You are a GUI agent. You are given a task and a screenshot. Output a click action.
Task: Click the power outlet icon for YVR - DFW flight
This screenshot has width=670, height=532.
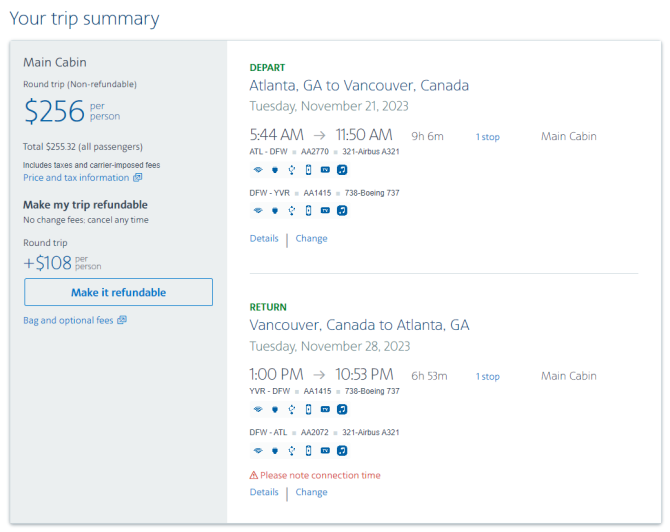(275, 409)
